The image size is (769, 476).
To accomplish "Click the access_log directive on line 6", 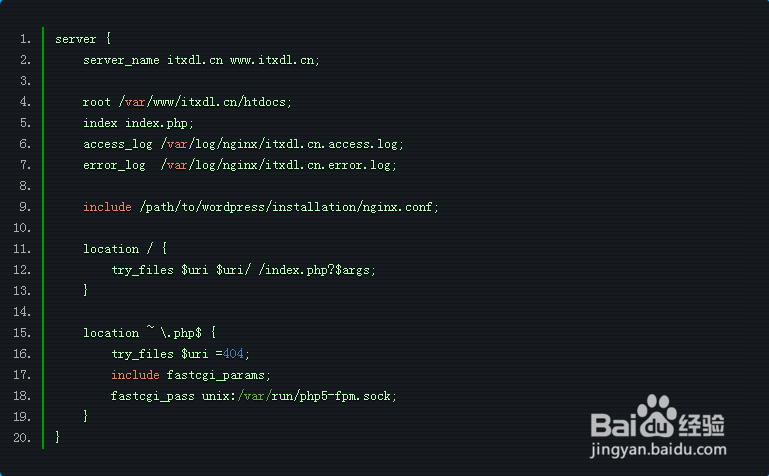I will pyautogui.click(x=118, y=144).
